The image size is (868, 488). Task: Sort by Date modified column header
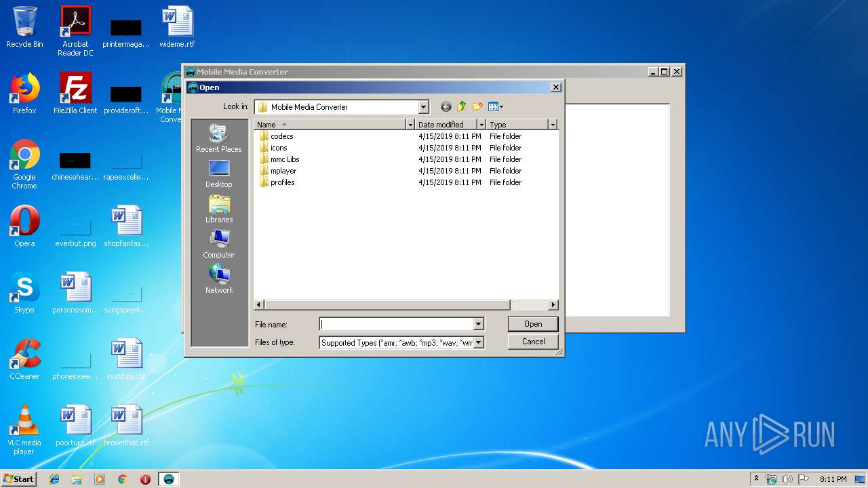446,125
